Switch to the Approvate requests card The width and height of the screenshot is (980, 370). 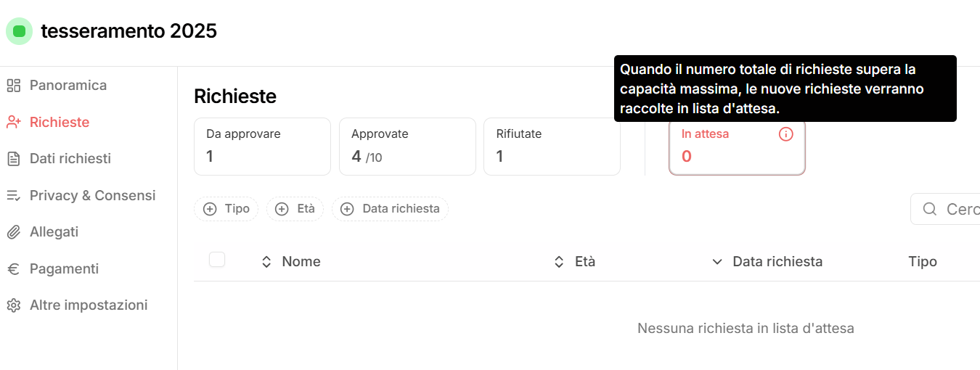pyautogui.click(x=407, y=147)
